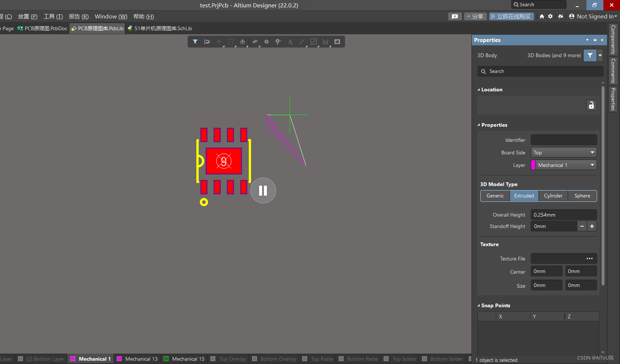Browse texture file with ellipsis button
The image size is (620, 364).
tap(590, 259)
